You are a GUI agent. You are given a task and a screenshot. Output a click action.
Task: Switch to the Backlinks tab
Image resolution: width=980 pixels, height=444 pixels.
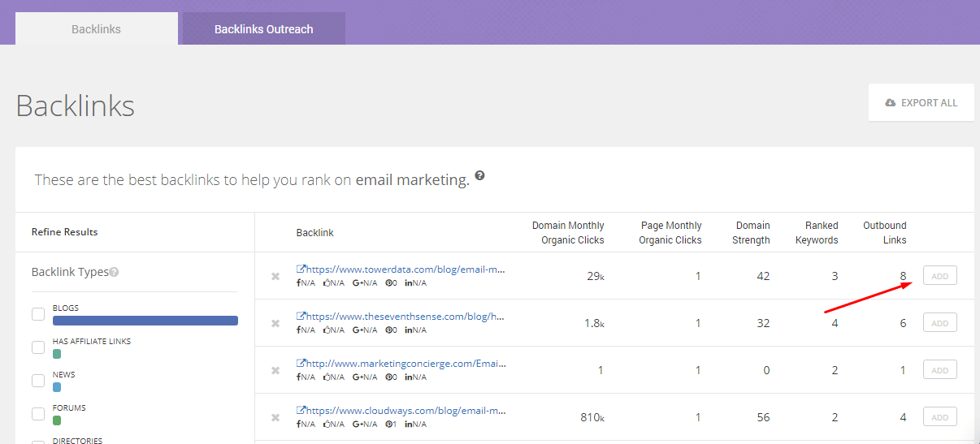[x=96, y=28]
